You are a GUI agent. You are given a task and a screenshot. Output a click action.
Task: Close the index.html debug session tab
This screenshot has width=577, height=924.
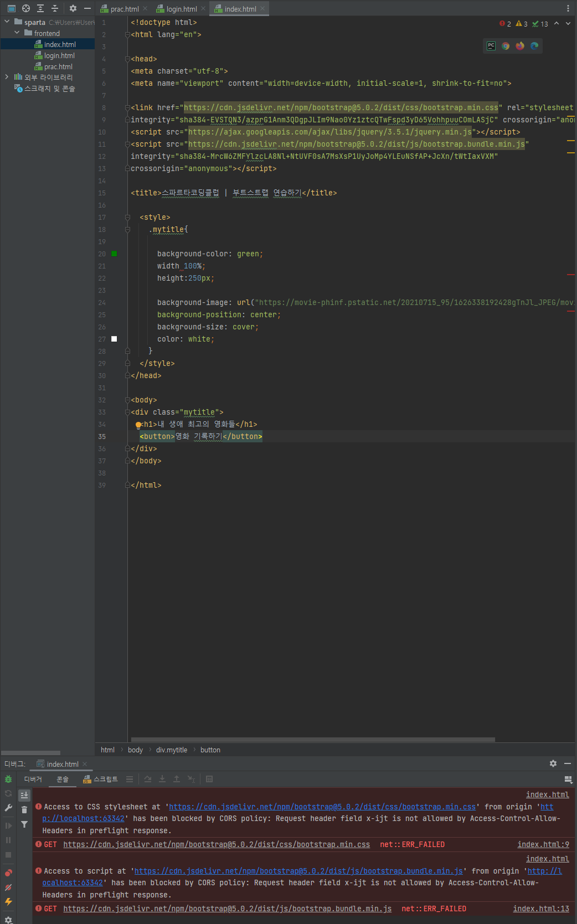pos(85,764)
